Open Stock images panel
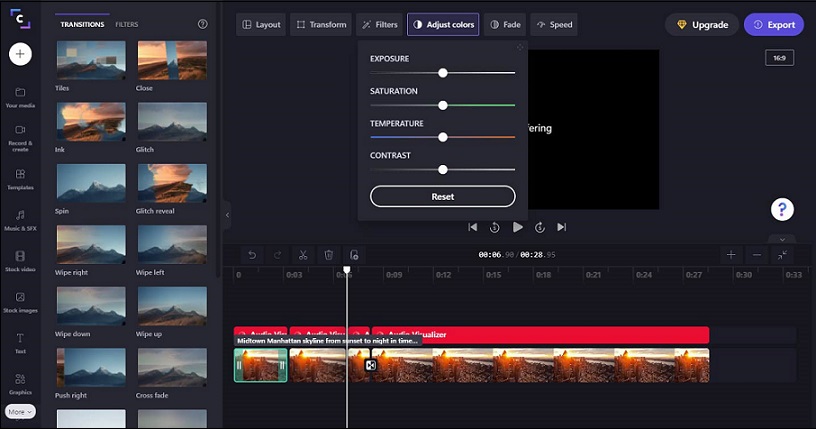 point(20,302)
